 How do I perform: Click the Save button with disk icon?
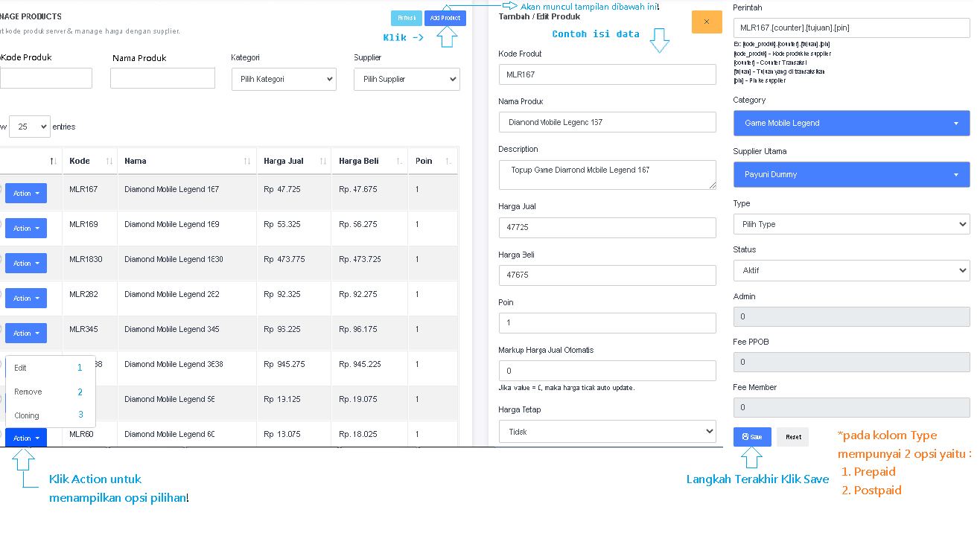click(x=751, y=437)
